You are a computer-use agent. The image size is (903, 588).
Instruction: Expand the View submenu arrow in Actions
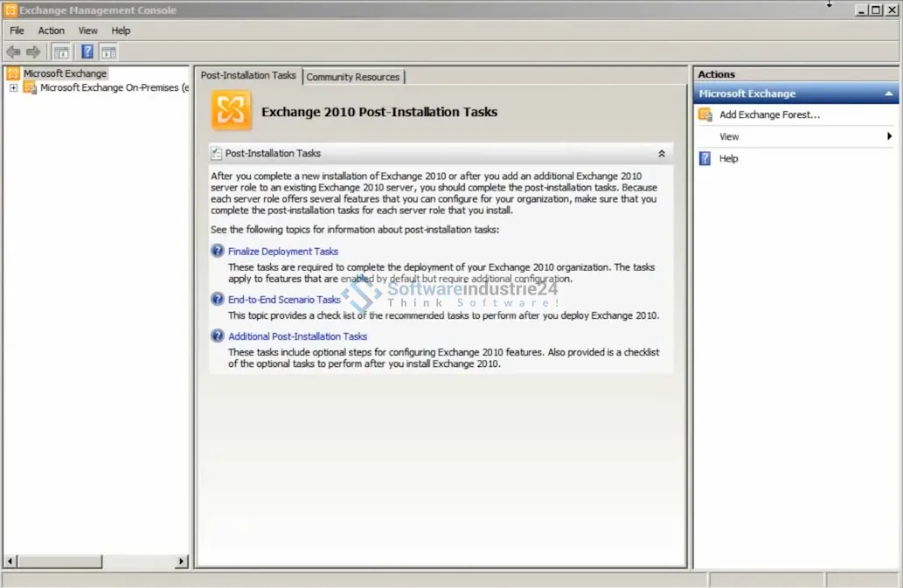pyautogui.click(x=889, y=136)
